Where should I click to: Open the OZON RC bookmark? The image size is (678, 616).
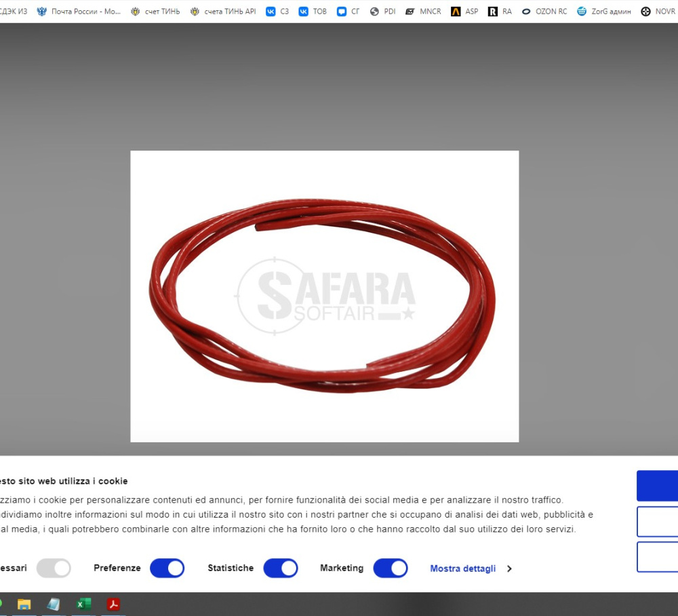[544, 12]
